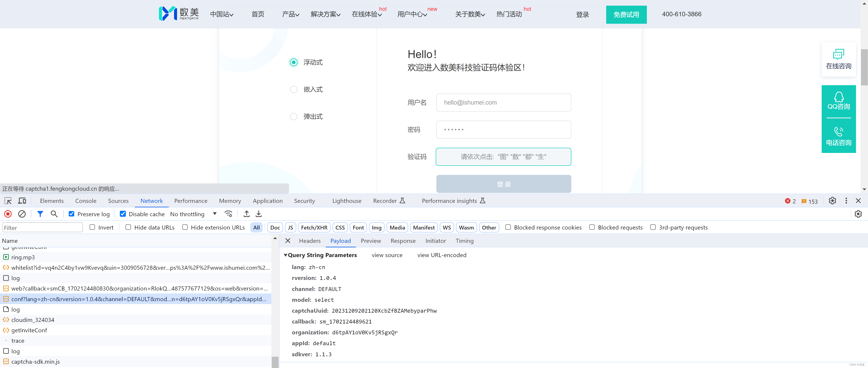The height and width of the screenshot is (368, 868).
Task: Click the 登录 link in header
Action: [x=582, y=14]
